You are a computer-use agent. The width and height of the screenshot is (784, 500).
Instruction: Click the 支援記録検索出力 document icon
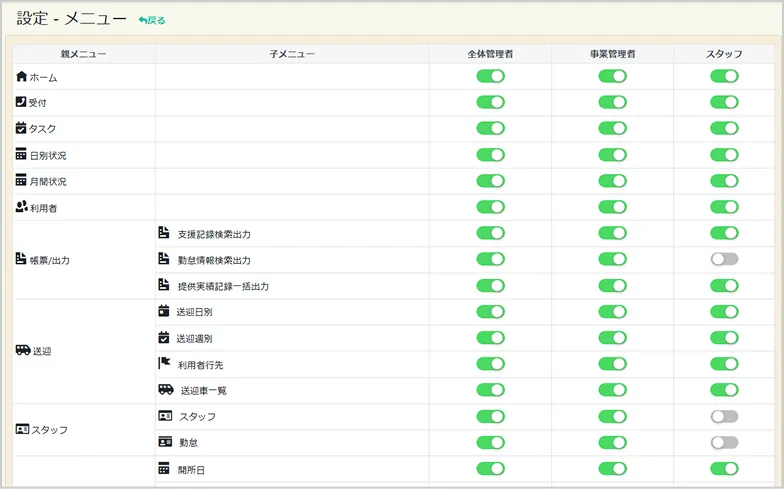[164, 232]
